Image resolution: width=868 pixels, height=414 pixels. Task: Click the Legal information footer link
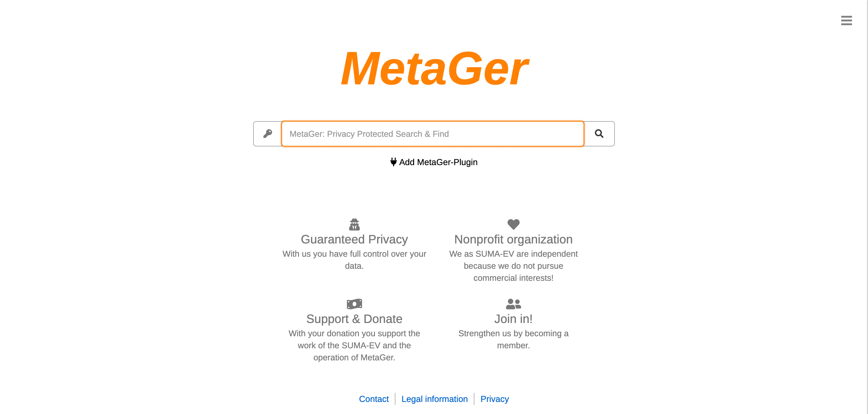435,399
